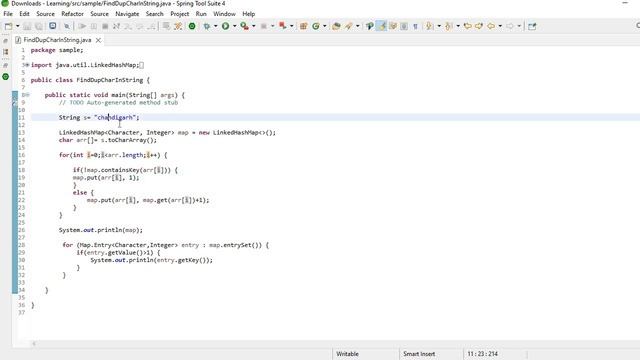Close the FindDupCharInString.java tab
Screen dimensions: 640x360
click(98, 40)
